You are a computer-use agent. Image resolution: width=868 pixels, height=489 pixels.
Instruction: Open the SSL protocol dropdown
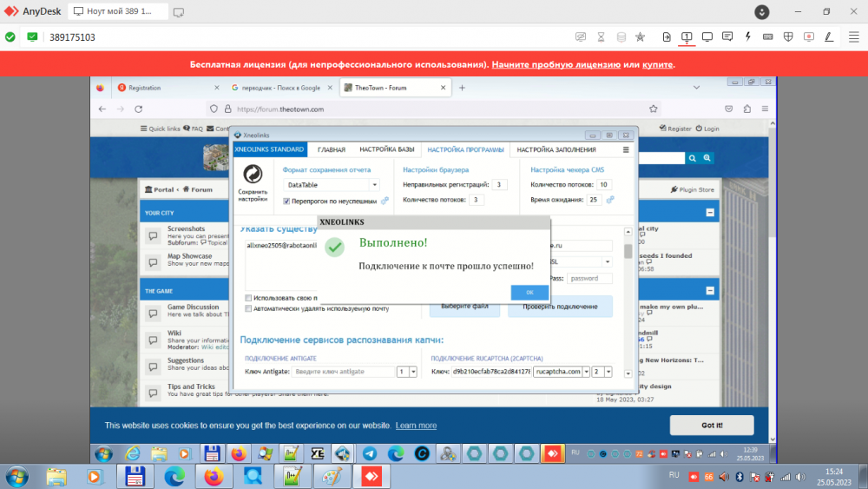(x=608, y=261)
